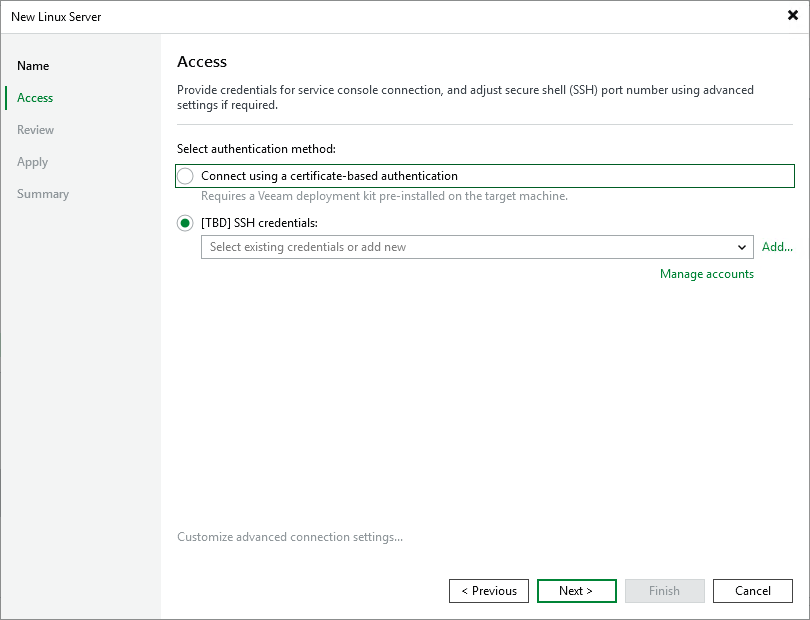
Task: Switch to the Summary wizard step
Action: point(43,194)
